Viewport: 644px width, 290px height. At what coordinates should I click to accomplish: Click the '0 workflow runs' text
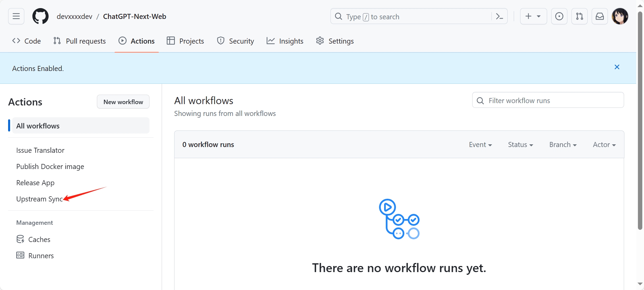pyautogui.click(x=208, y=145)
